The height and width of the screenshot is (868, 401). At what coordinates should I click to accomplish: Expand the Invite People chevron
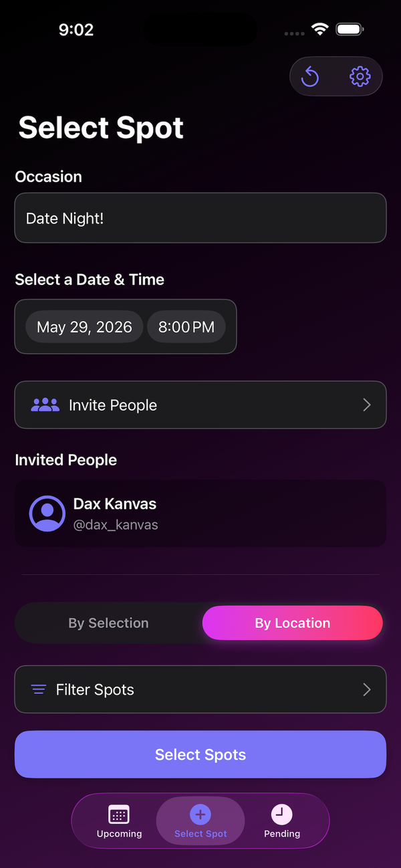coord(366,405)
